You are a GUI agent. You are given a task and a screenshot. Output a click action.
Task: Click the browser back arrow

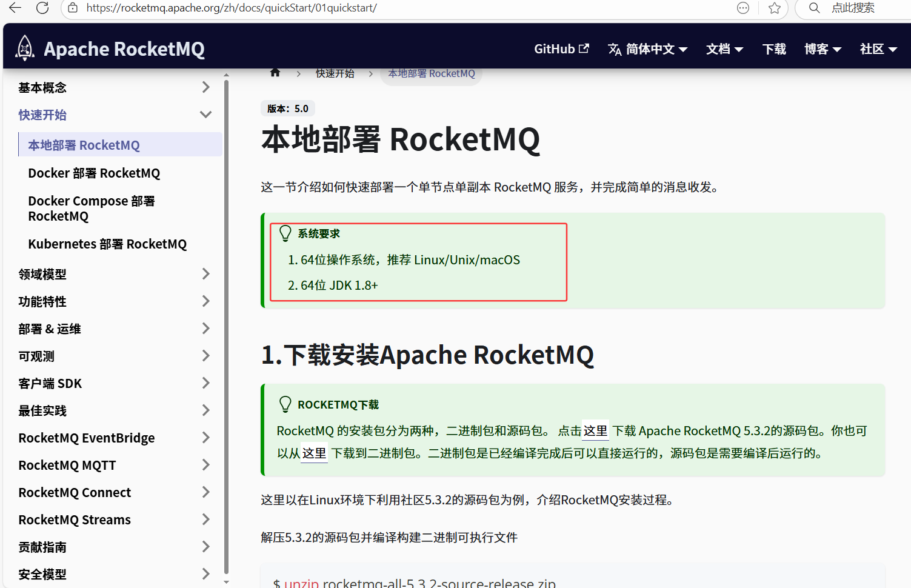coord(15,8)
